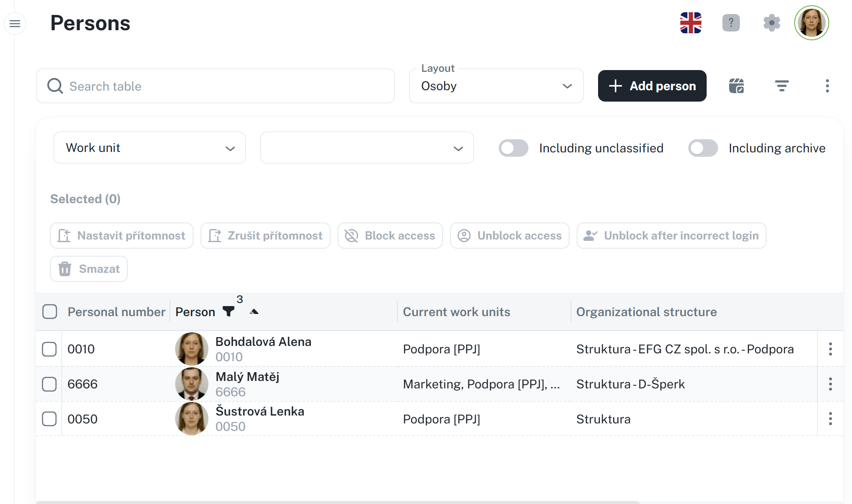Tick the select-all header checkbox

coord(50,312)
